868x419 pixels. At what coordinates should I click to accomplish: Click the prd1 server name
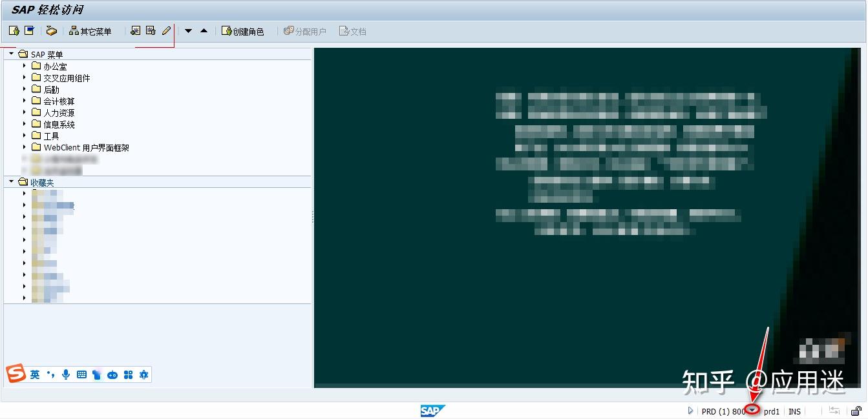pyautogui.click(x=772, y=411)
